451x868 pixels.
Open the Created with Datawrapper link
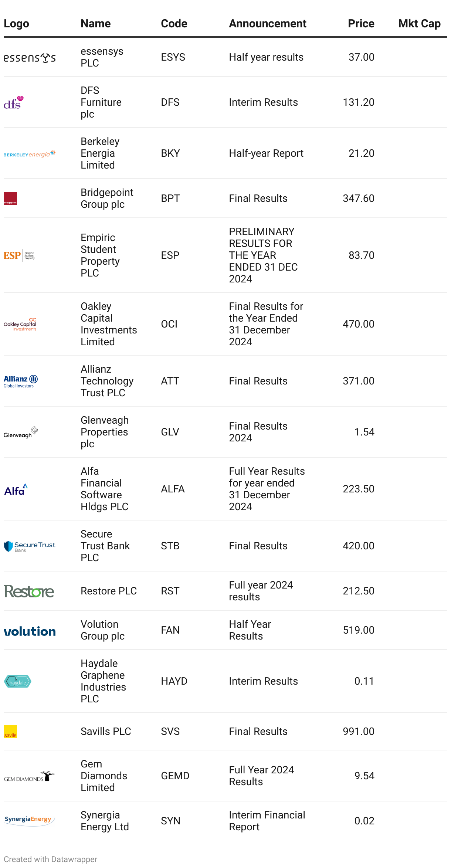tap(51, 859)
